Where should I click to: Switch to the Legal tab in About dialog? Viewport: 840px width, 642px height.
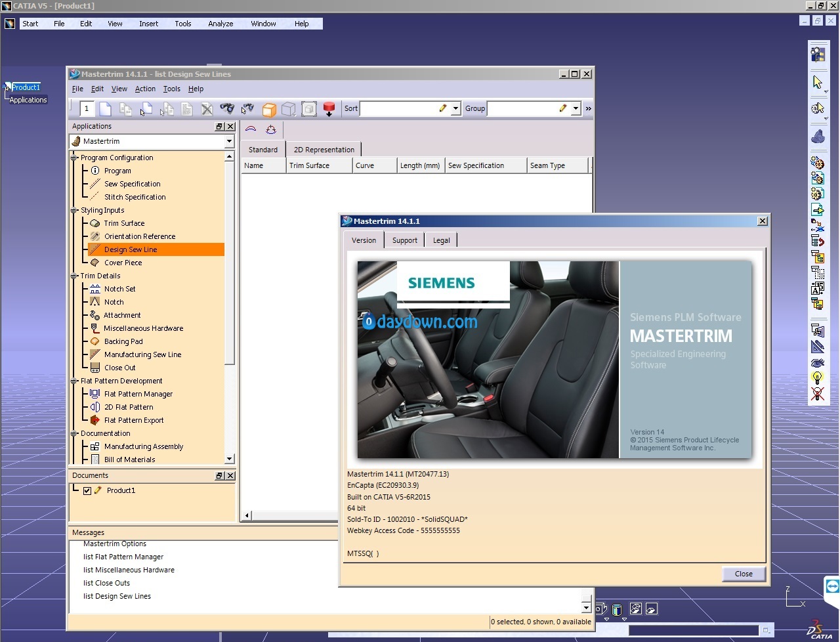[x=442, y=240]
